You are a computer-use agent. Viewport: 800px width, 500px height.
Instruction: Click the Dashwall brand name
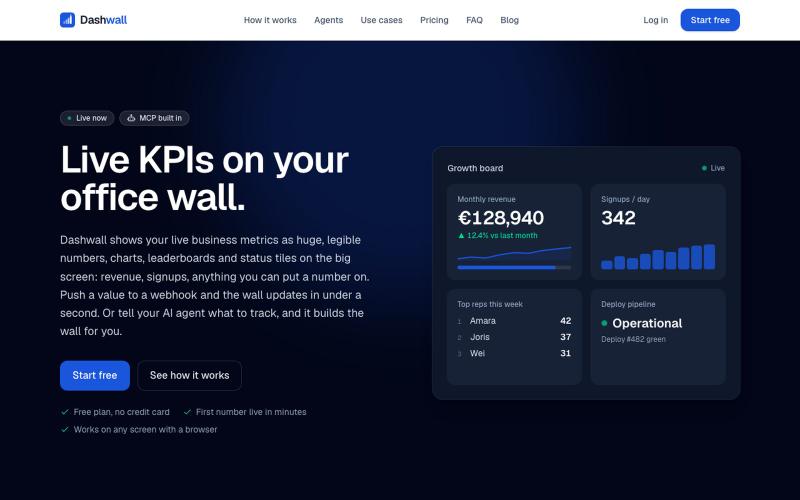104,20
